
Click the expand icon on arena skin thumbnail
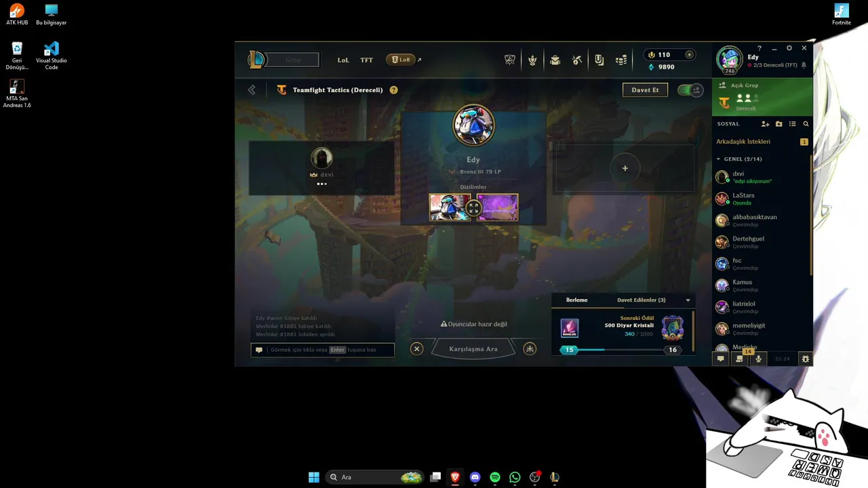click(x=473, y=207)
